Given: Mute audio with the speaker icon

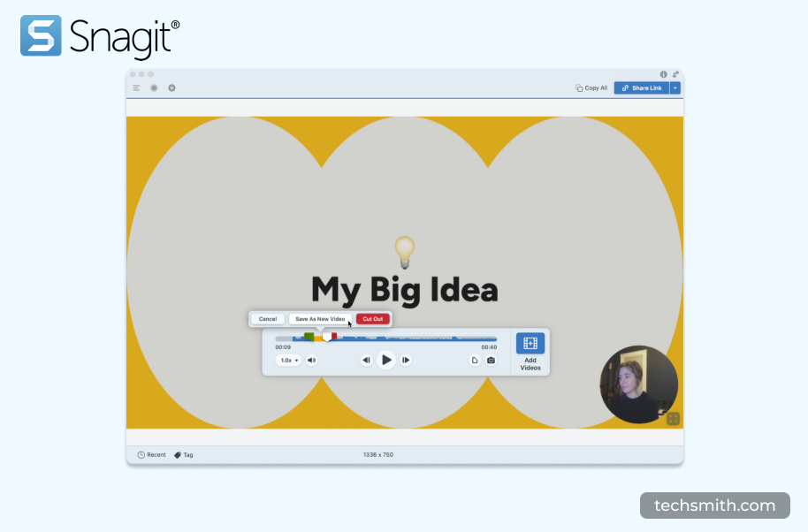Looking at the screenshot, I should [x=311, y=360].
